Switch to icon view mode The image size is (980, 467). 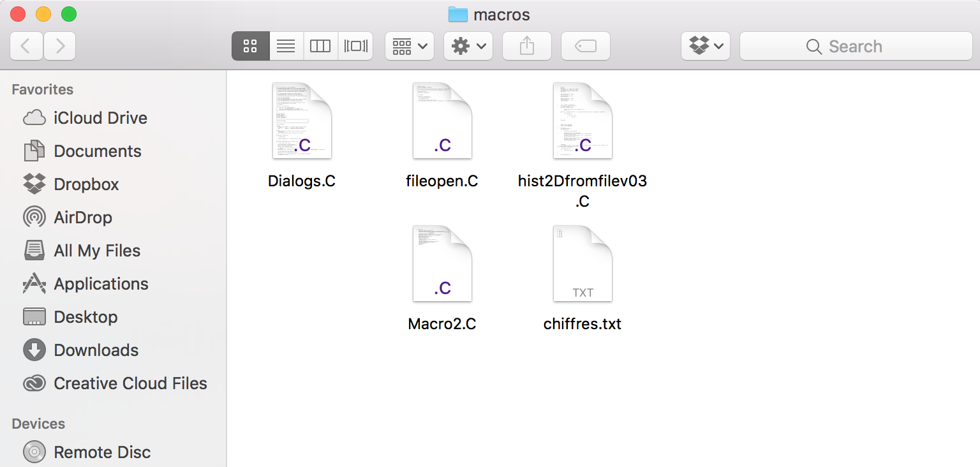tap(251, 46)
